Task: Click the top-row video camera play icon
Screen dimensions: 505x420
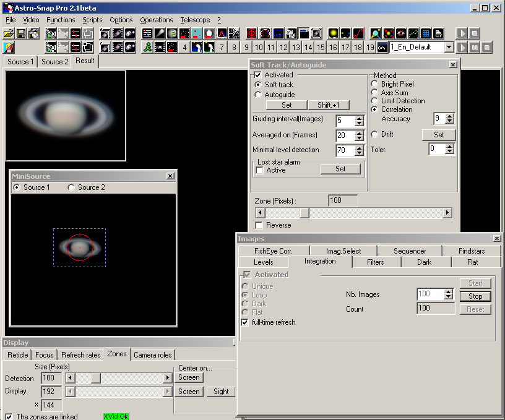Action: coord(51,33)
